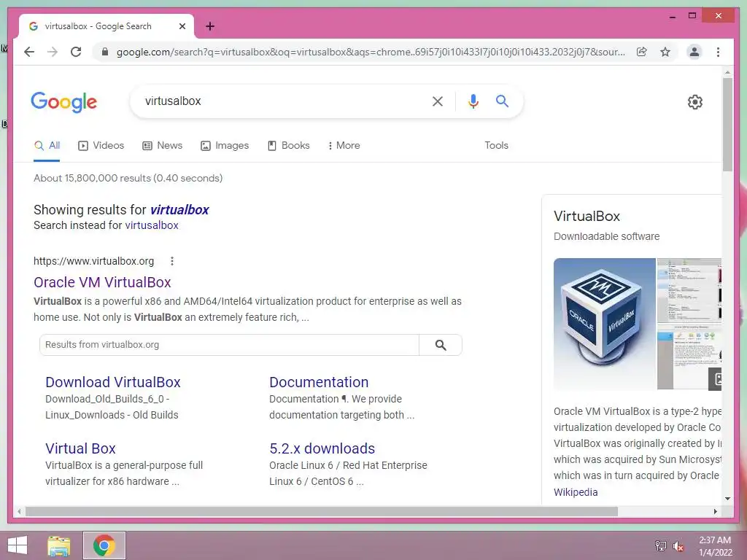
Task: Open network status tray icon
Action: click(661, 545)
